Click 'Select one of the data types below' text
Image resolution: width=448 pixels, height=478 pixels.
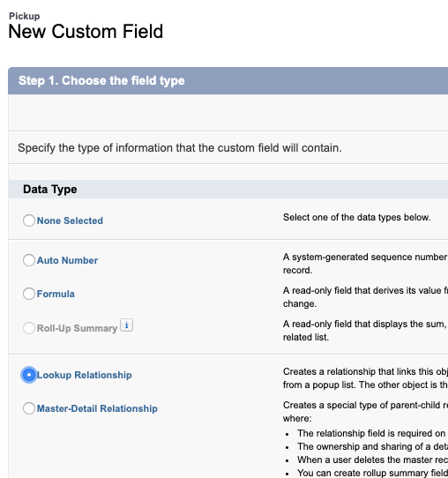point(356,217)
